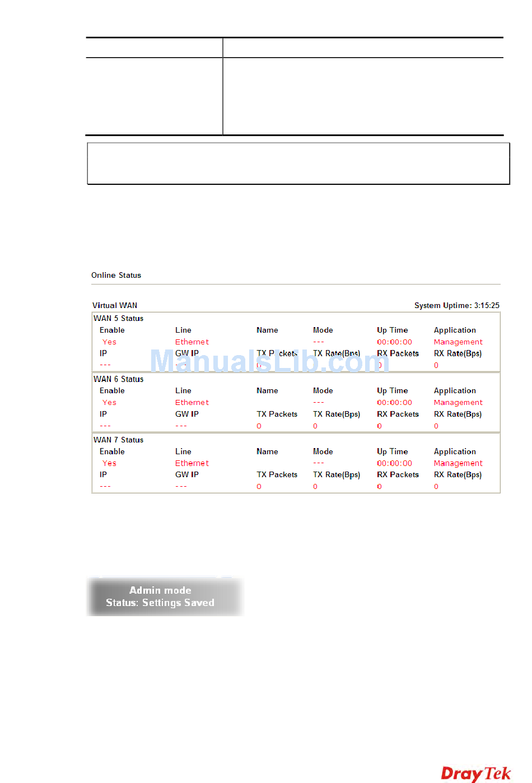Select the Virtual WAN label

tap(115, 305)
